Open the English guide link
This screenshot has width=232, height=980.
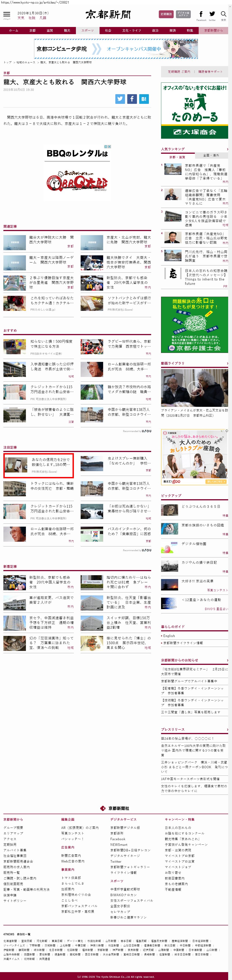click(x=169, y=636)
